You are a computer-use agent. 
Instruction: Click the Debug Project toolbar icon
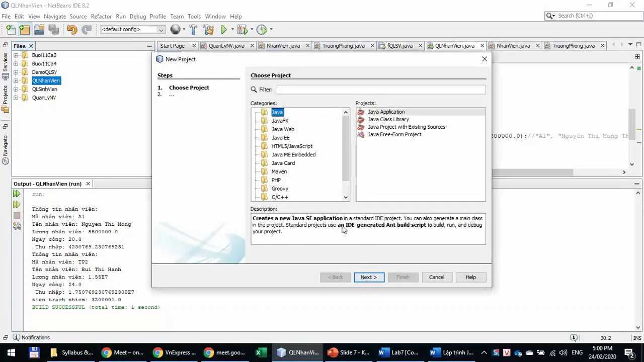(242, 30)
